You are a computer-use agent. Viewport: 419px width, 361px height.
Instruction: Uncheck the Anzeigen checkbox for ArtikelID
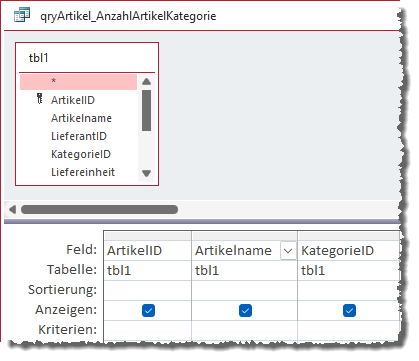tap(148, 310)
